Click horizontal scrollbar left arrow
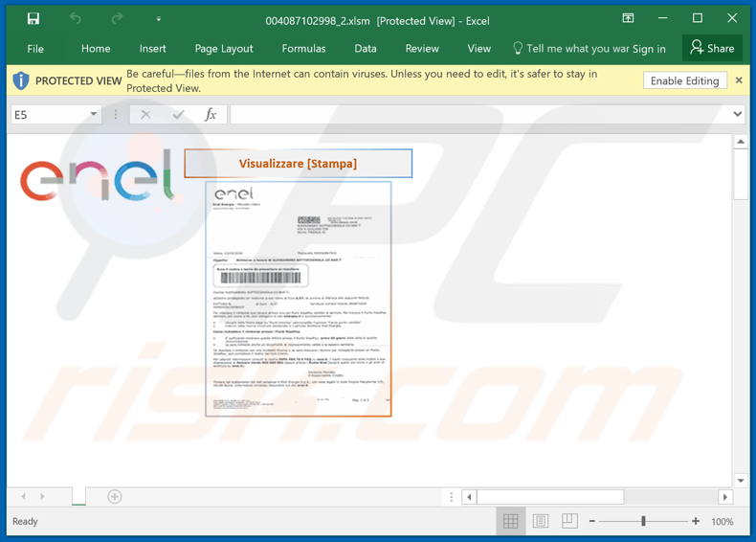 click(469, 497)
